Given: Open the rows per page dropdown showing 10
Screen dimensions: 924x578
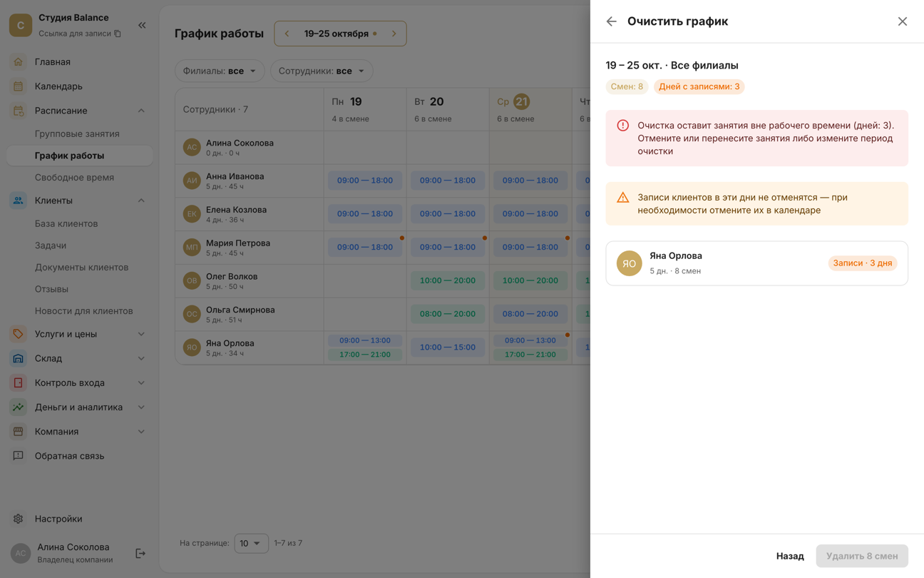Looking at the screenshot, I should tap(252, 543).
